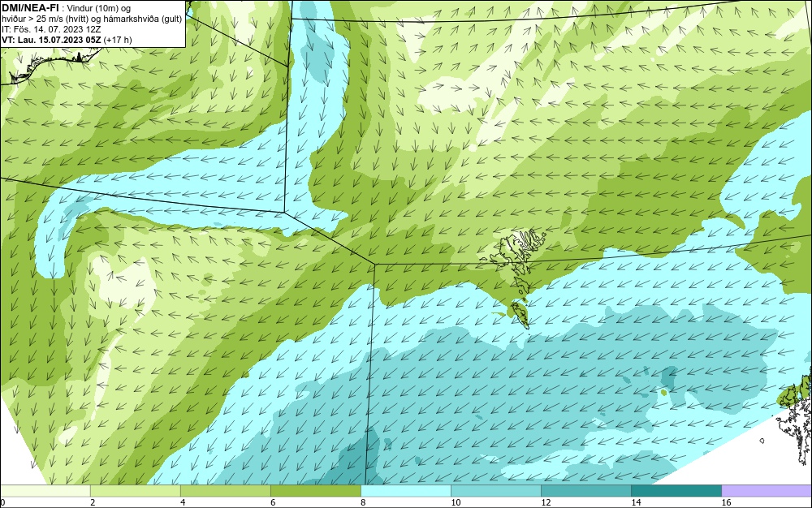Click the 8–10 m/s light cyan legend swatch

405,491
